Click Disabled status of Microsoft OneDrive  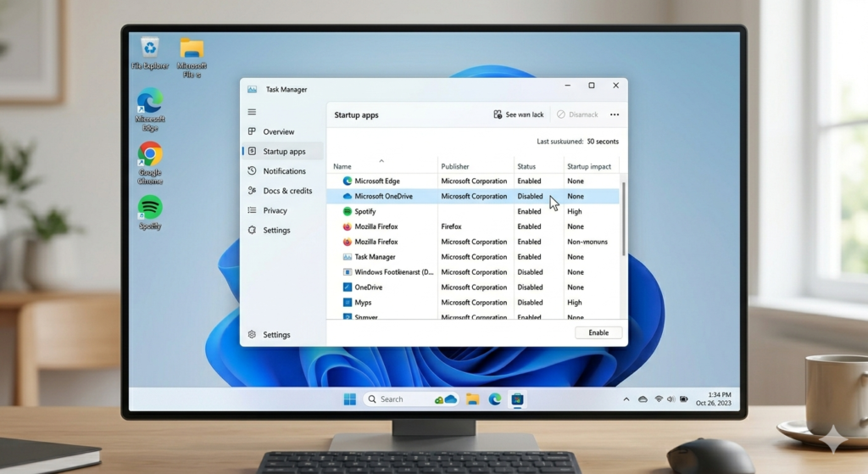pos(530,196)
